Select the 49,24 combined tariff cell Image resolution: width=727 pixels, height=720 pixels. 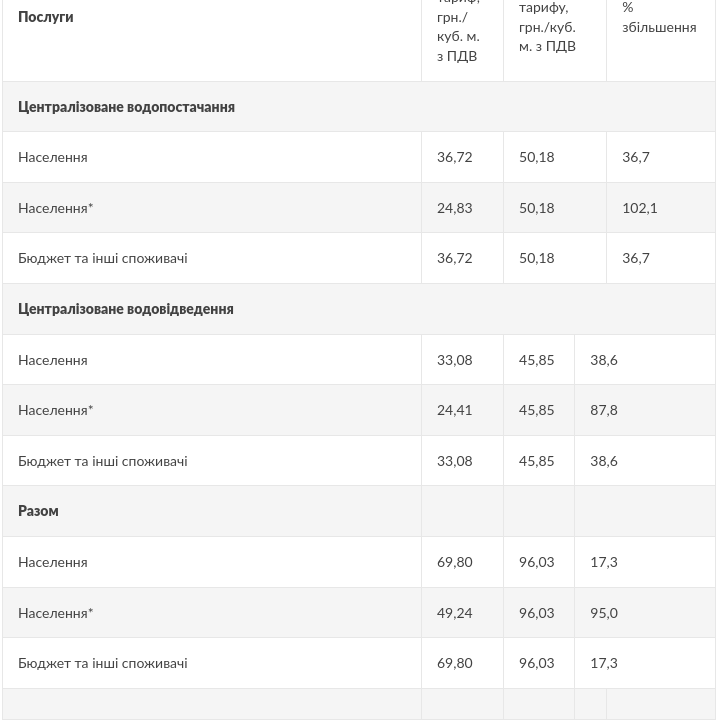click(454, 613)
